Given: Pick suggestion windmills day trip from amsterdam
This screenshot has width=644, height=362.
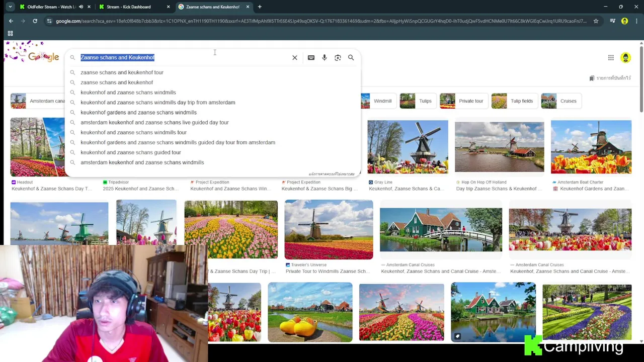Looking at the screenshot, I should [157, 103].
